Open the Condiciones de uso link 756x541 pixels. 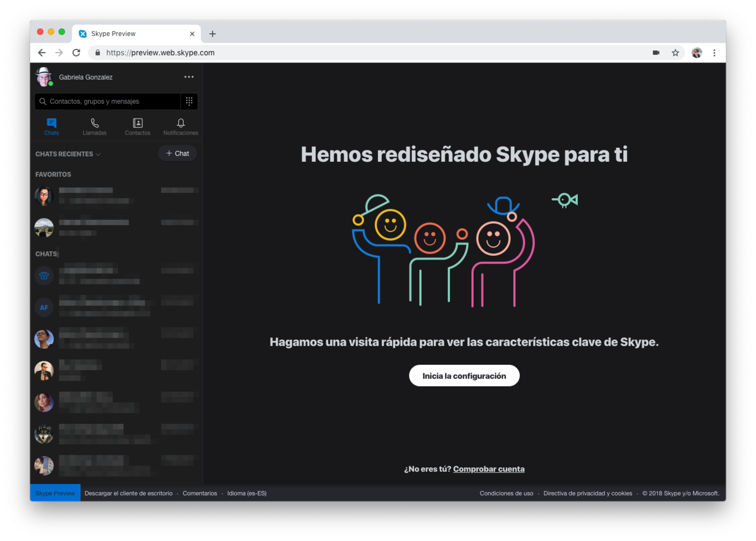(506, 493)
